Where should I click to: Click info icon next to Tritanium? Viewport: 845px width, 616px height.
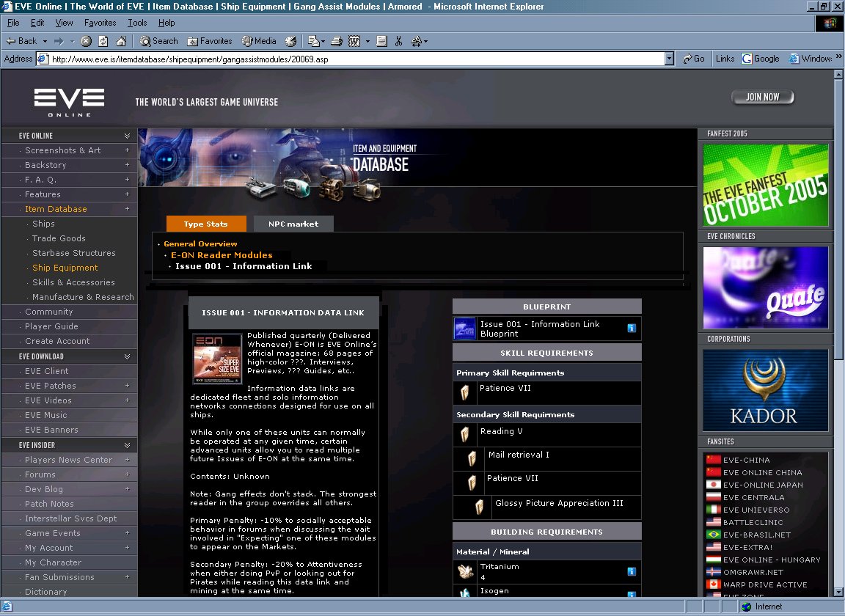[x=632, y=572]
